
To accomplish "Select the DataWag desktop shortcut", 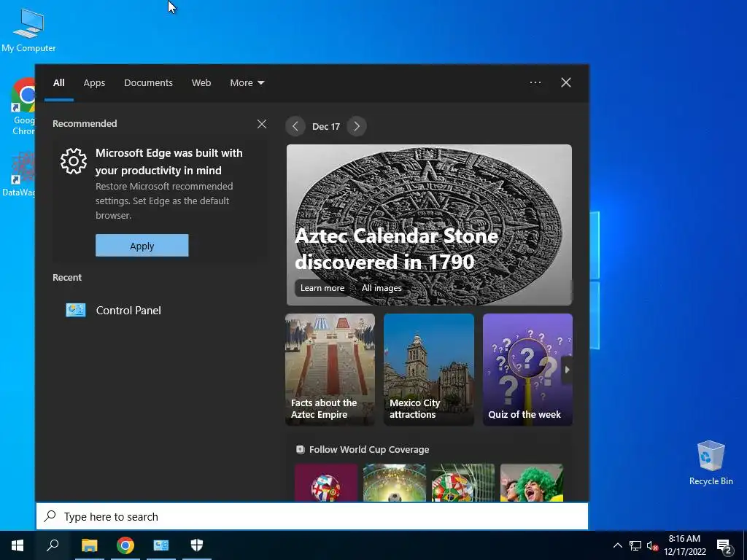I will (x=19, y=174).
